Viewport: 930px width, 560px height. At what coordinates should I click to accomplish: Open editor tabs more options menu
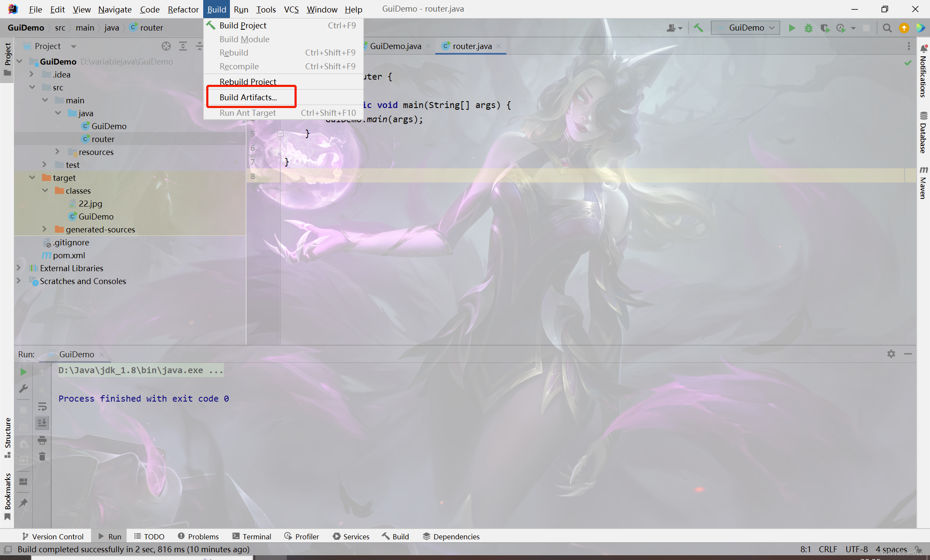909,46
